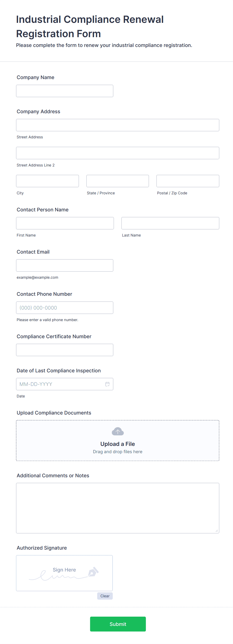Click the cloud upload icon
This screenshot has width=233, height=644.
(118, 431)
